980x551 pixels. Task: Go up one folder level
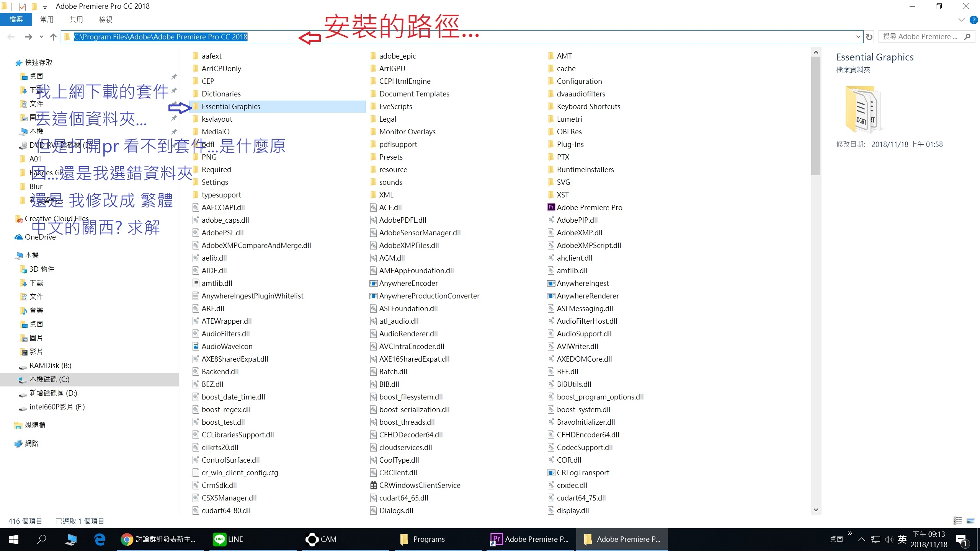coord(53,37)
